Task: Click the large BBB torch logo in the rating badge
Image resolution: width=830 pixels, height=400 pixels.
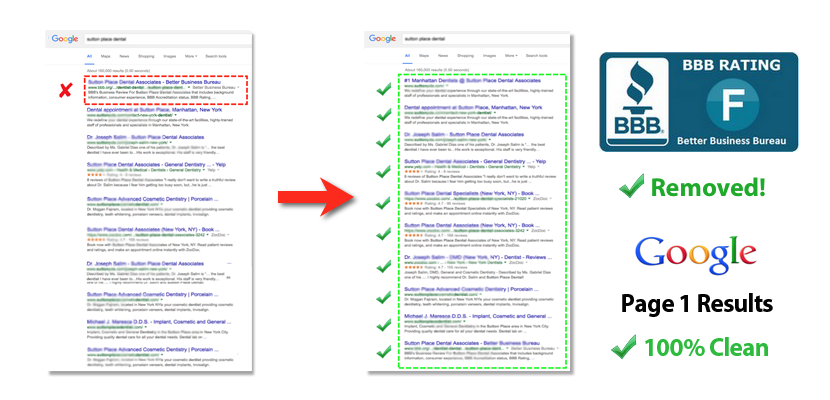Action: [637, 102]
